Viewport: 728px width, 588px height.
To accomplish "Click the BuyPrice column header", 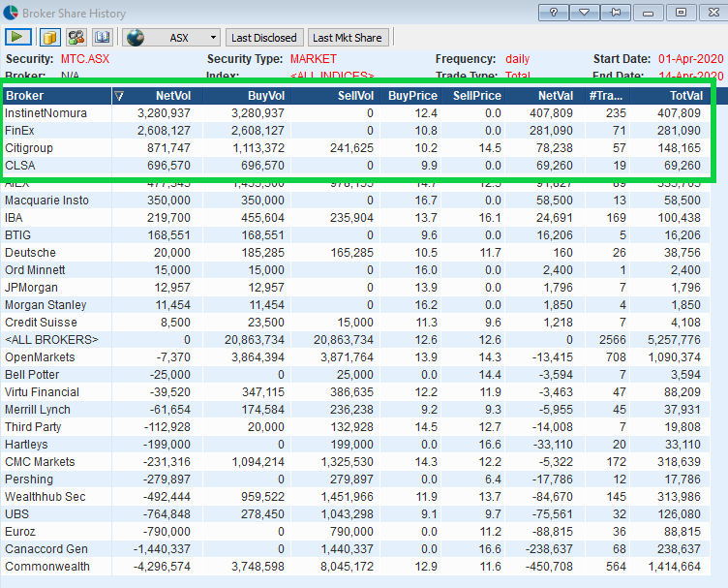I will (410, 96).
